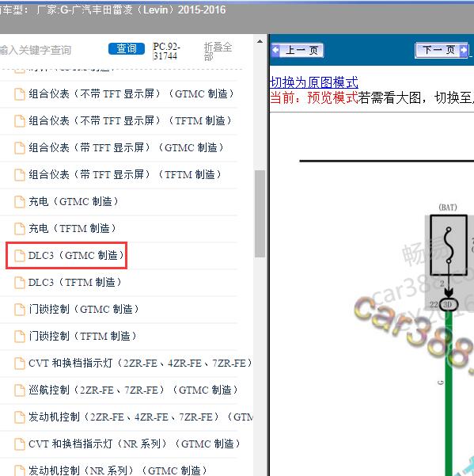Go to next page with 下一页
This screenshot has height=476, width=474.
[442, 50]
